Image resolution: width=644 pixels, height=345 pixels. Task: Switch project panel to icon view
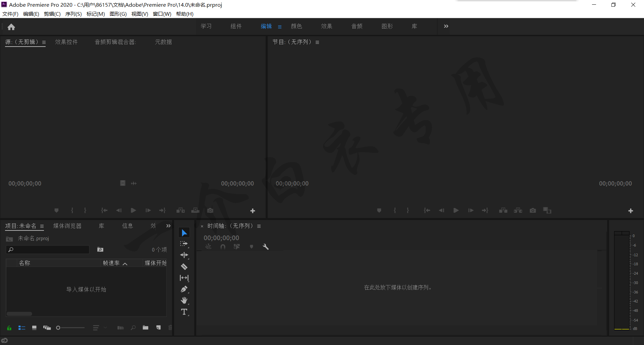point(34,328)
